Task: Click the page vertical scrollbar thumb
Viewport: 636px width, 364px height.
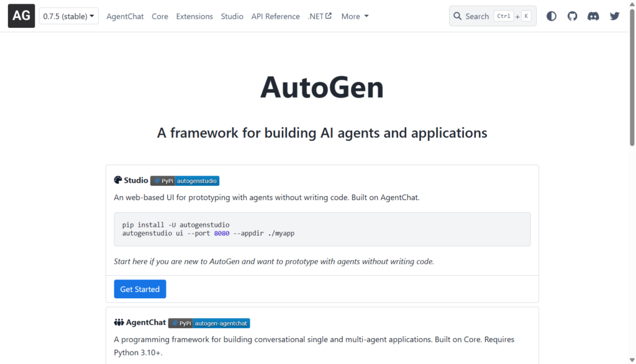Action: (x=632, y=77)
